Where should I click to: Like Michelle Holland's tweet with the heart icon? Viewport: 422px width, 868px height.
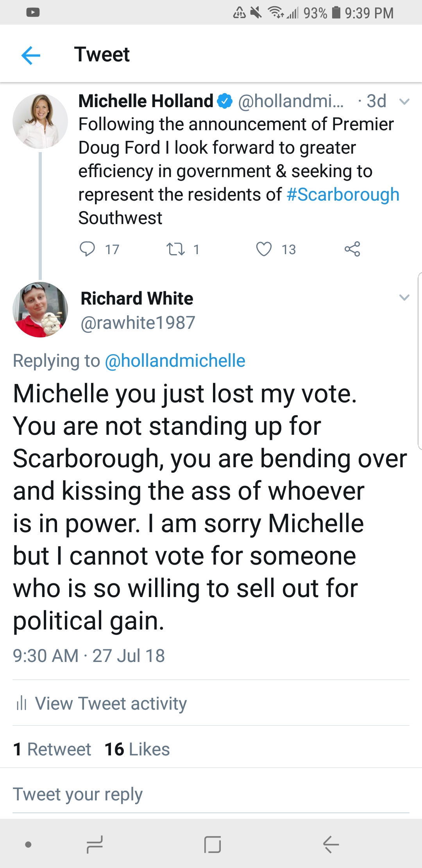[264, 249]
